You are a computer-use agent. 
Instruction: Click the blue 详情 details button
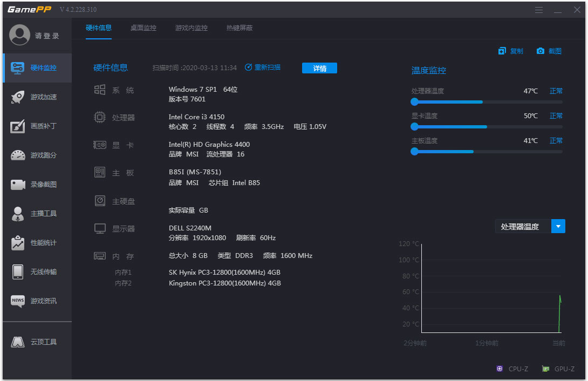pyautogui.click(x=319, y=68)
